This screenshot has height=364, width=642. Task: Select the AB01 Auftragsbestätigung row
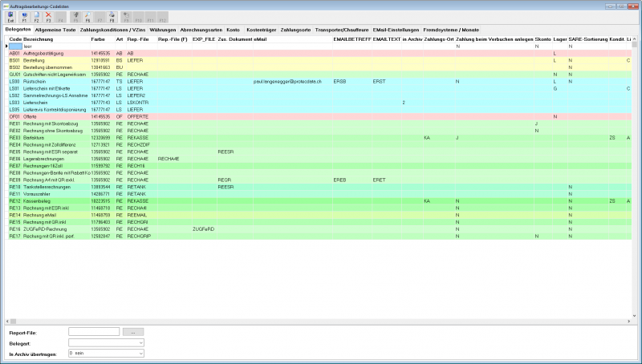coord(320,53)
